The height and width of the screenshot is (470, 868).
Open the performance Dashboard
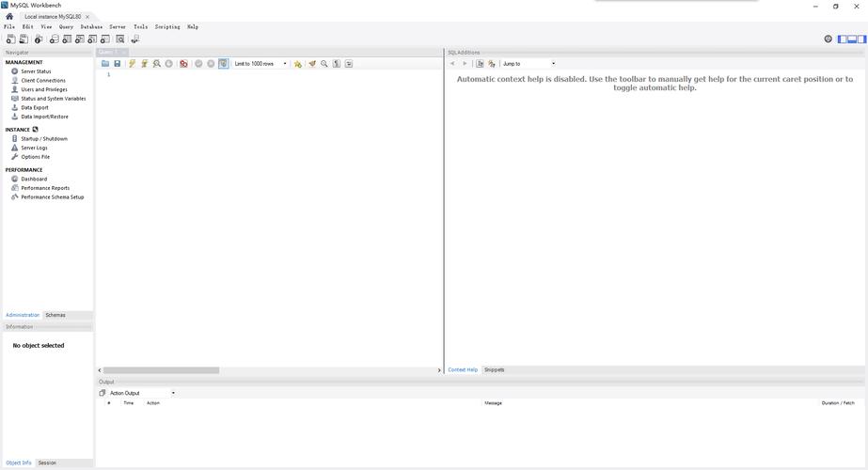(x=34, y=179)
